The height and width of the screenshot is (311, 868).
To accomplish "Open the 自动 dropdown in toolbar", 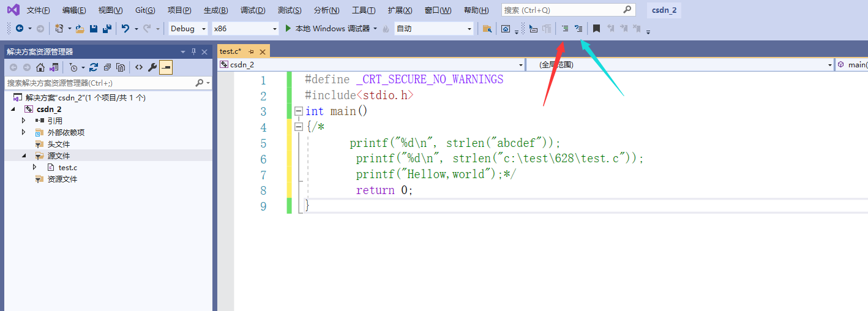I will (x=434, y=29).
